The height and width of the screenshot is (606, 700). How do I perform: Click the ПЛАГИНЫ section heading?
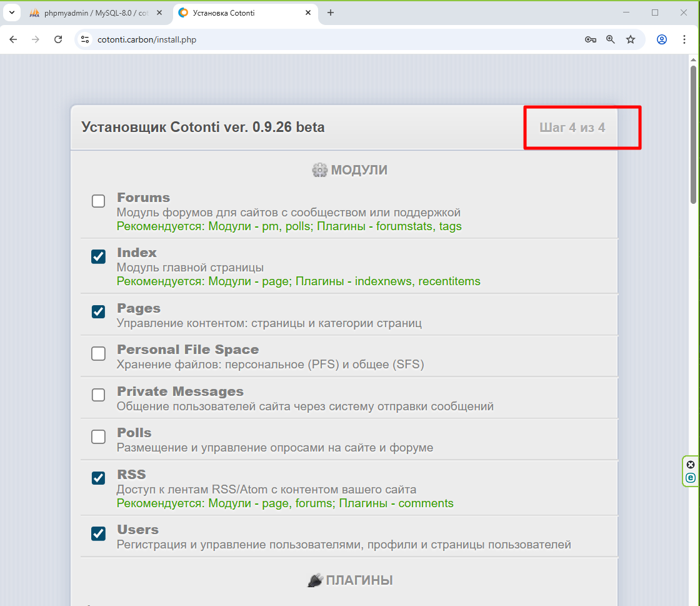359,580
